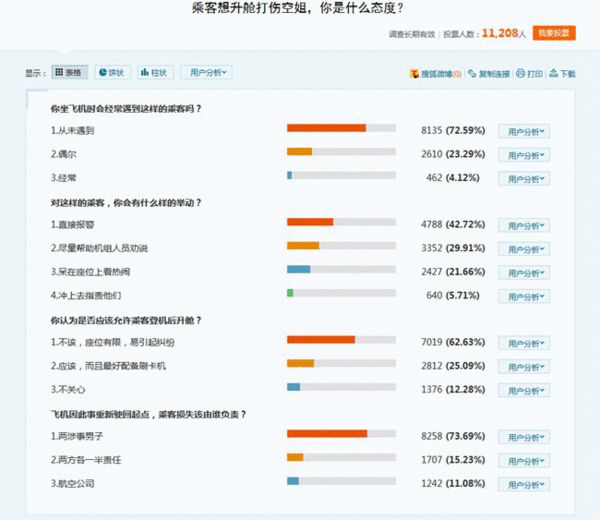Viewport: 600px width, 520px height.
Task: Open 用户分析 for 冲上去指责他们 row
Action: pyautogui.click(x=524, y=297)
